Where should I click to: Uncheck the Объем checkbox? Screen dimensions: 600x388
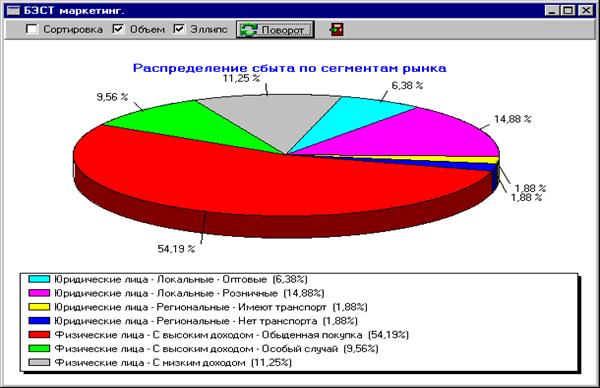coord(118,29)
